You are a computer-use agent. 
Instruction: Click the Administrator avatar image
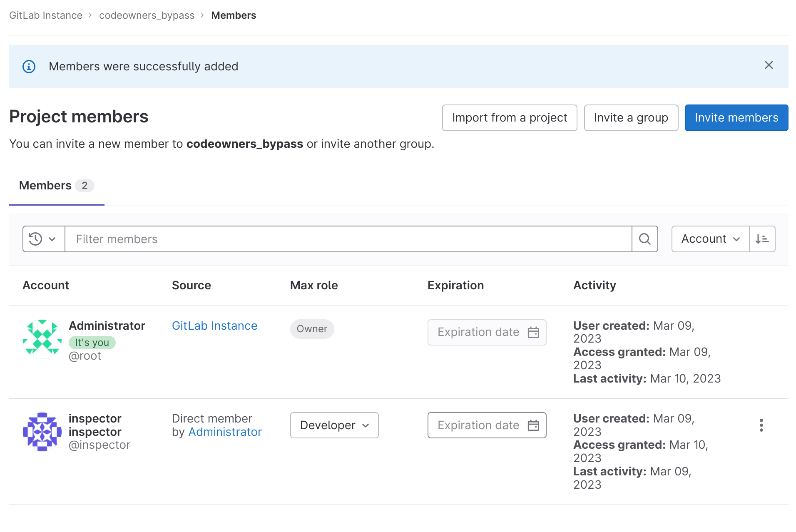pos(42,339)
